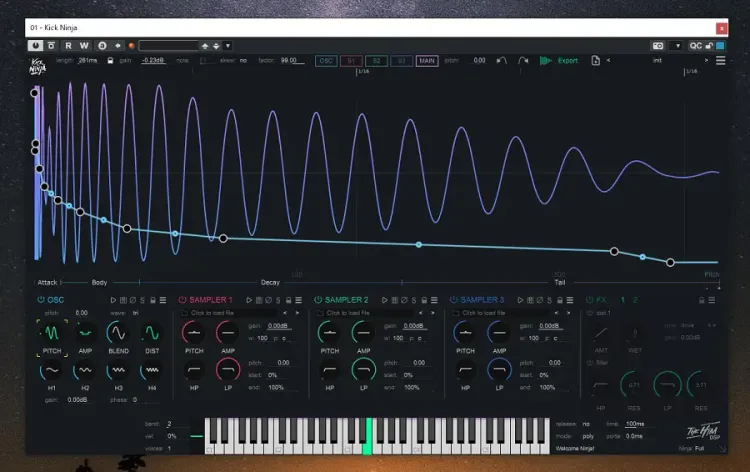Solo the OSC layer with S
This screenshot has height=472, width=750.
pyautogui.click(x=143, y=300)
